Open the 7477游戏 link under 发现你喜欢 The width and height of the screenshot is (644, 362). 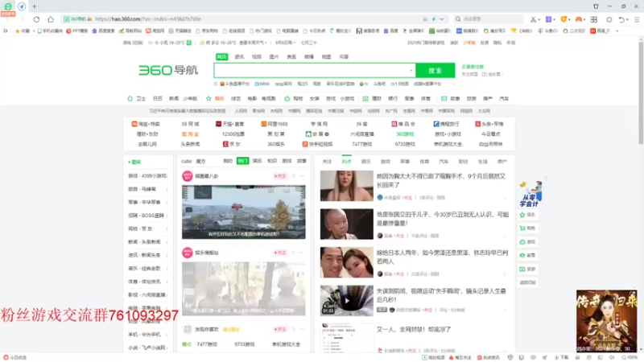pos(207,344)
